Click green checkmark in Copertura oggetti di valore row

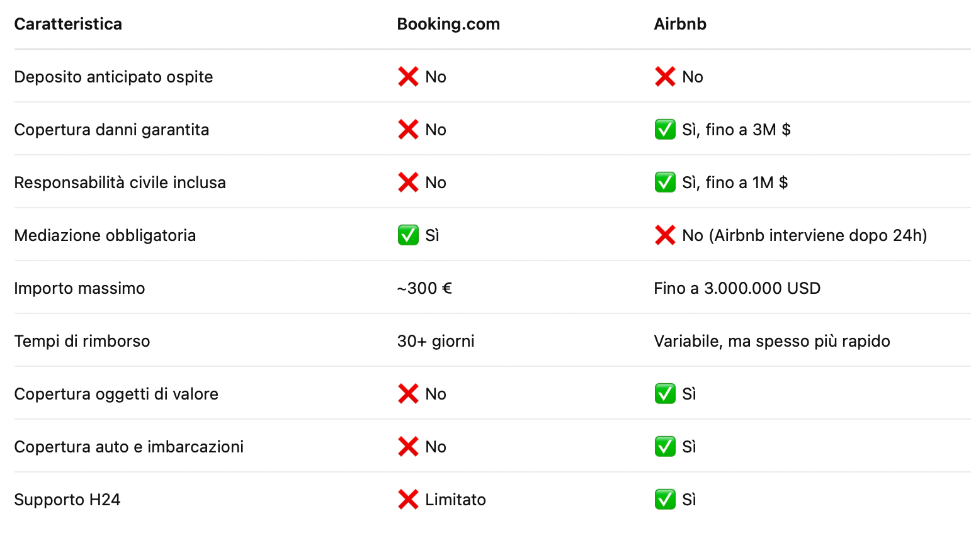[665, 394]
